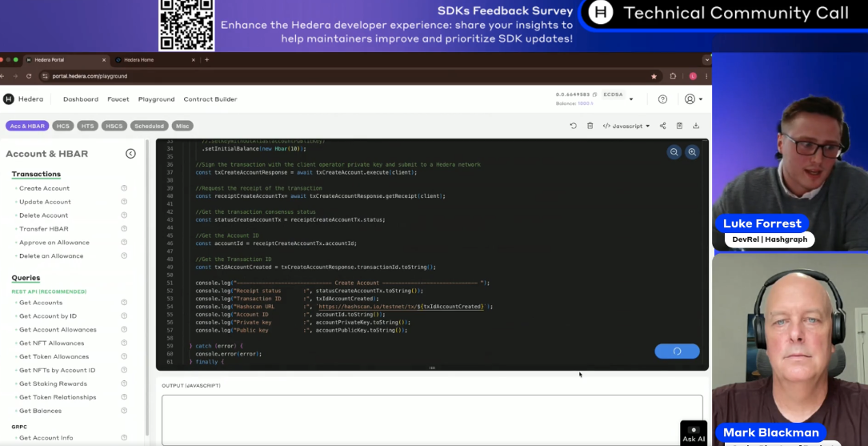Open the Faucet menu item
The height and width of the screenshot is (446, 868).
pos(118,99)
